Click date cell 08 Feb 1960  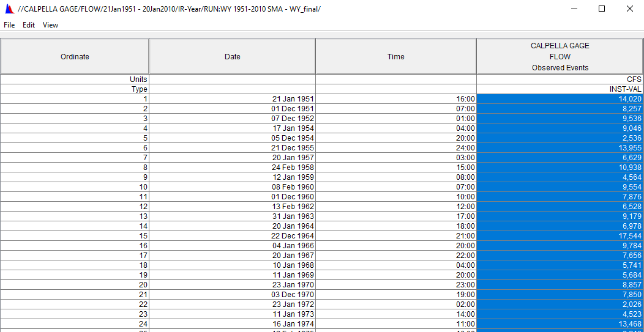click(233, 186)
